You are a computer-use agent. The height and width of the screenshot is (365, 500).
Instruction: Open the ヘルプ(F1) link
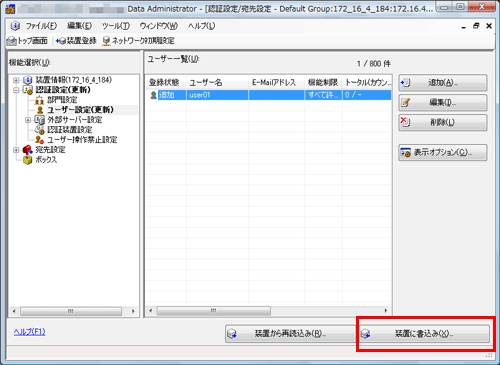(29, 332)
